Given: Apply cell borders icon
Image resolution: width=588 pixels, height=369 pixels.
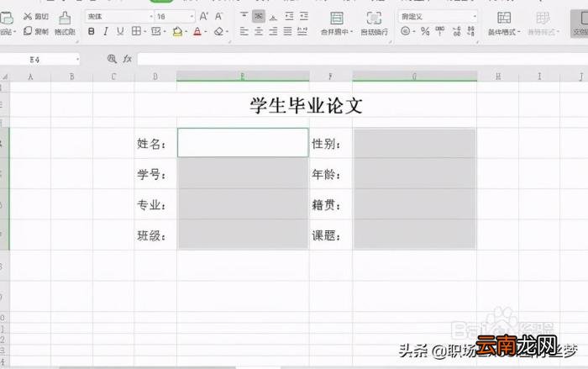Looking at the screenshot, I should pyautogui.click(x=136, y=32).
